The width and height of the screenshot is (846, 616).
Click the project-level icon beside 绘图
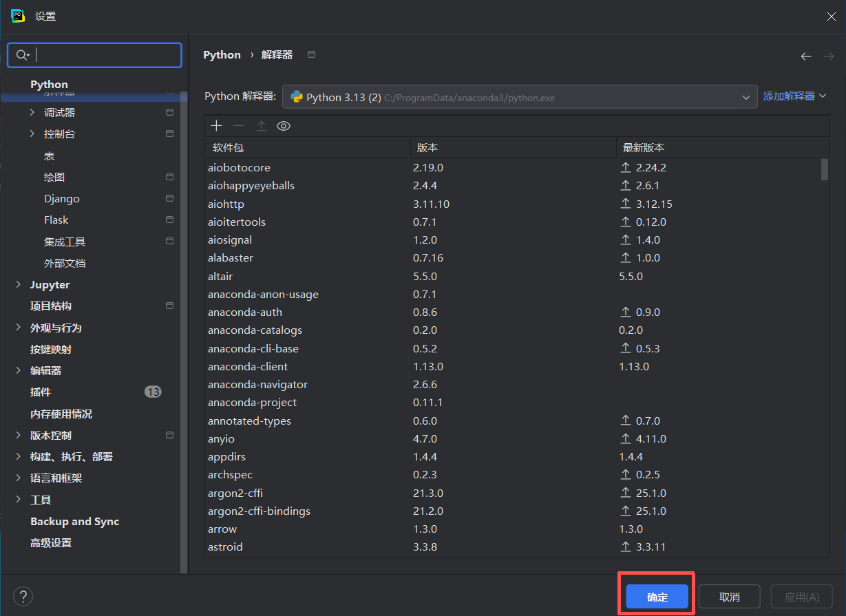tap(169, 177)
